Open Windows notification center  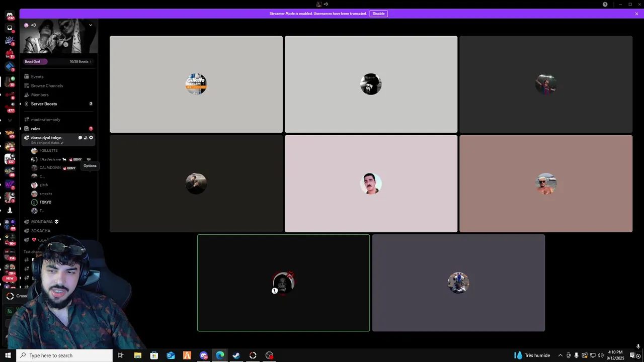pos(632,355)
